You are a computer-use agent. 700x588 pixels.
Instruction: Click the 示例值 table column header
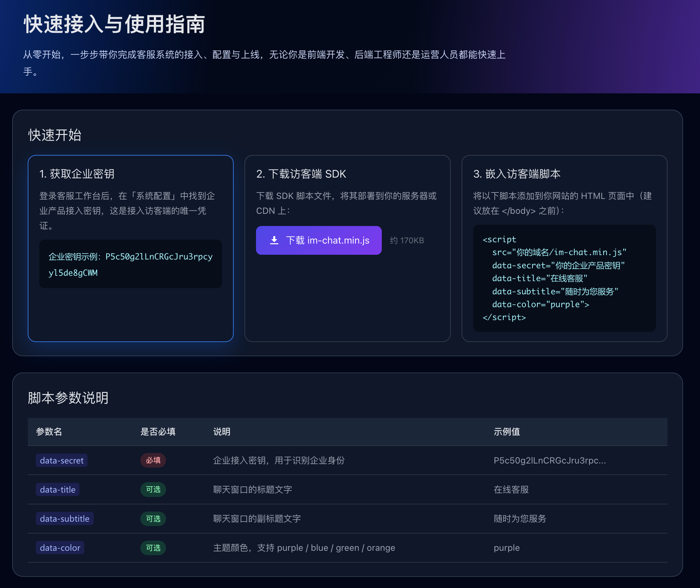coord(507,432)
